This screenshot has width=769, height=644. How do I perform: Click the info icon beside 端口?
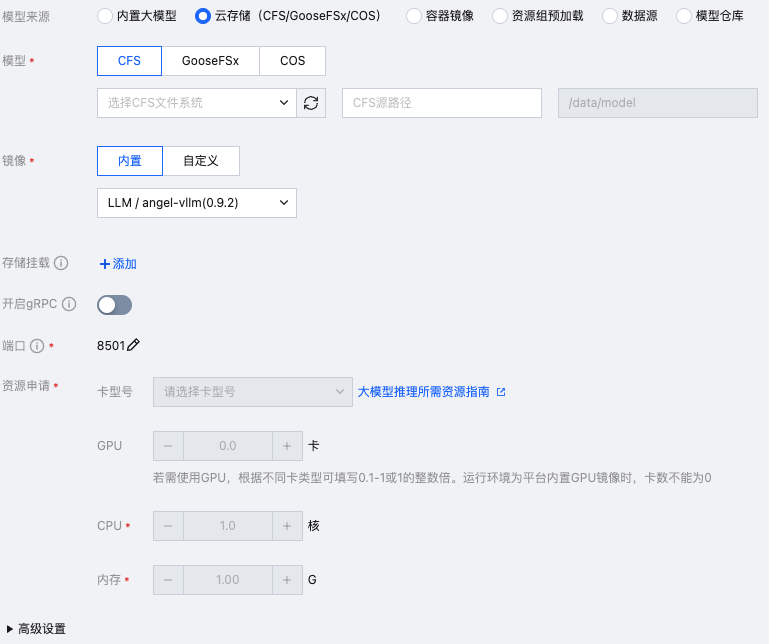pos(37,346)
